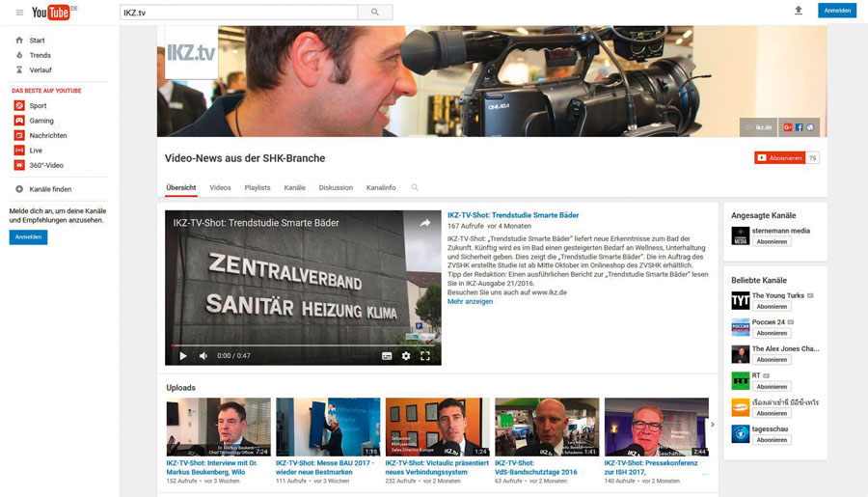Viewport: 868px width, 497px height.
Task: Subscribe to sternemann media
Action: pos(772,241)
